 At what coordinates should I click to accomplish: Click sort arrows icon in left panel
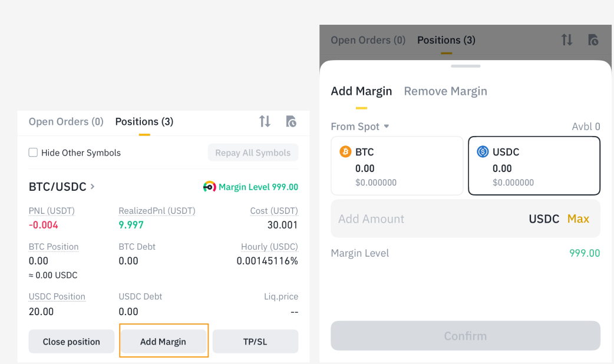pyautogui.click(x=265, y=121)
